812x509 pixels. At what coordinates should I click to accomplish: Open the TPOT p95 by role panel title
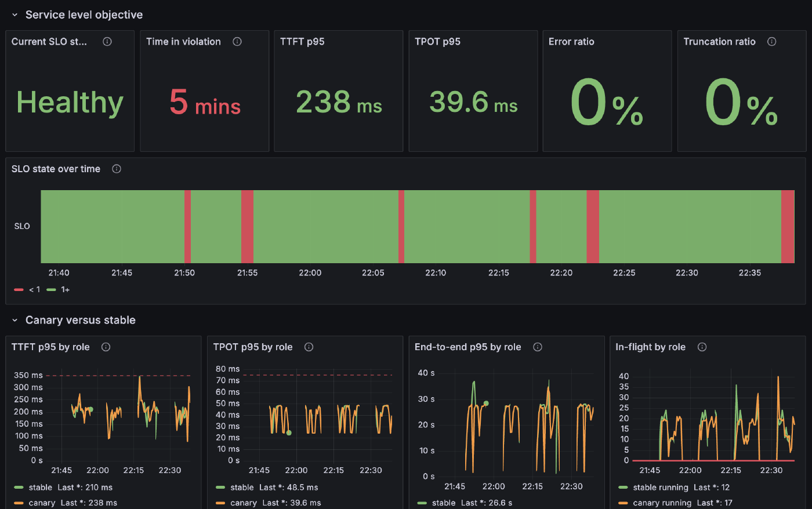coord(253,347)
